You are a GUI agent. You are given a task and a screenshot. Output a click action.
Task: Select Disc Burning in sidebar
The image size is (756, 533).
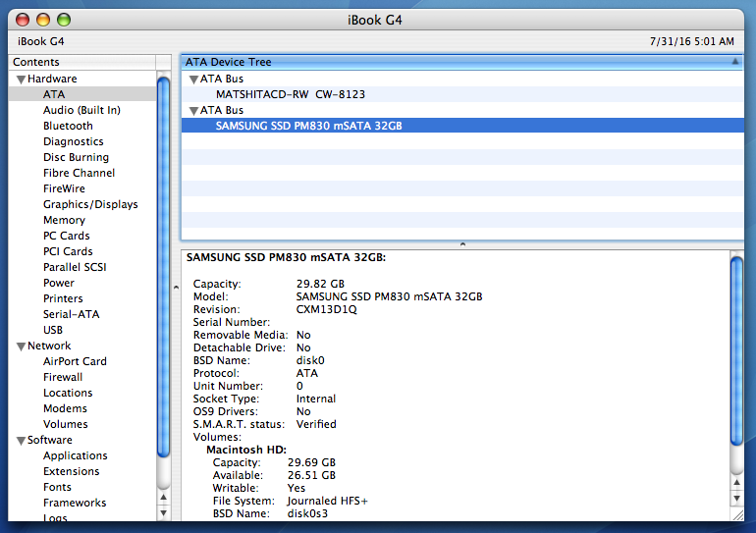click(x=76, y=157)
